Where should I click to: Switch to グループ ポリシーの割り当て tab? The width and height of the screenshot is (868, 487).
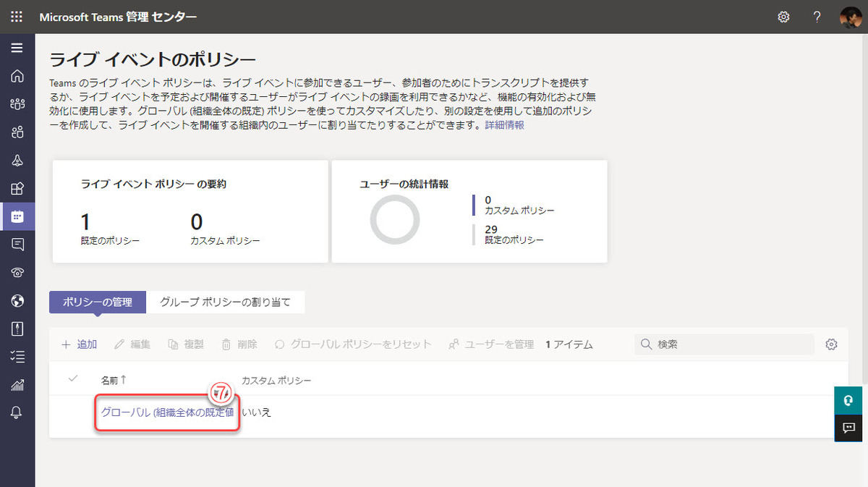[x=225, y=302]
